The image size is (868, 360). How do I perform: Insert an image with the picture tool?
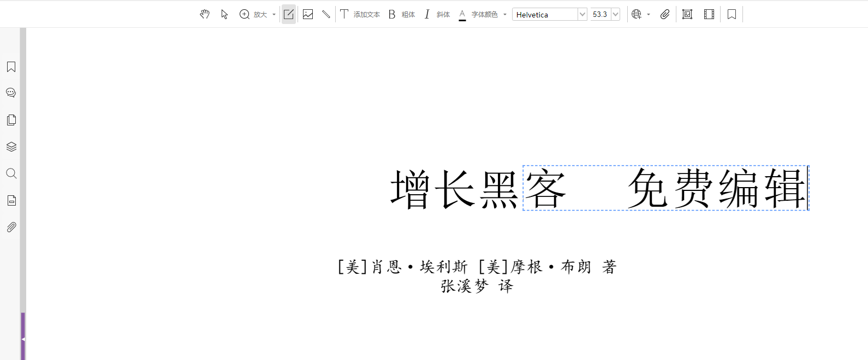point(308,14)
